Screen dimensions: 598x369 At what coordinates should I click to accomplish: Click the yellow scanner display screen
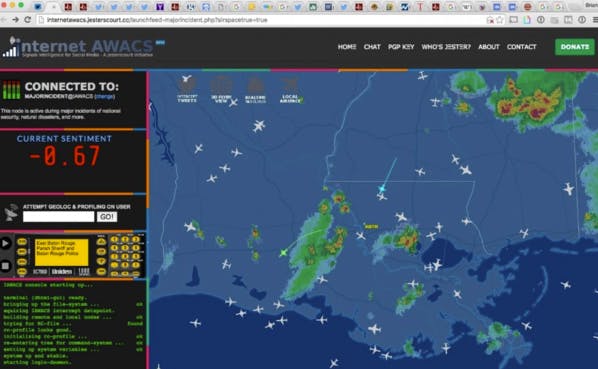62,252
